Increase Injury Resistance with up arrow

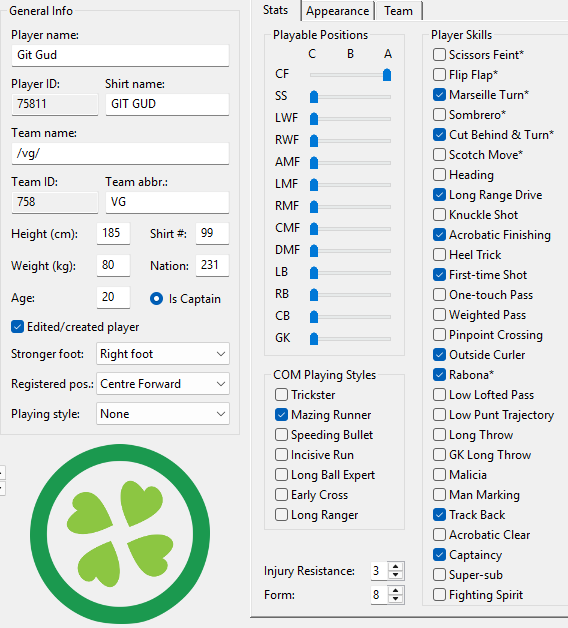pyautogui.click(x=396, y=566)
